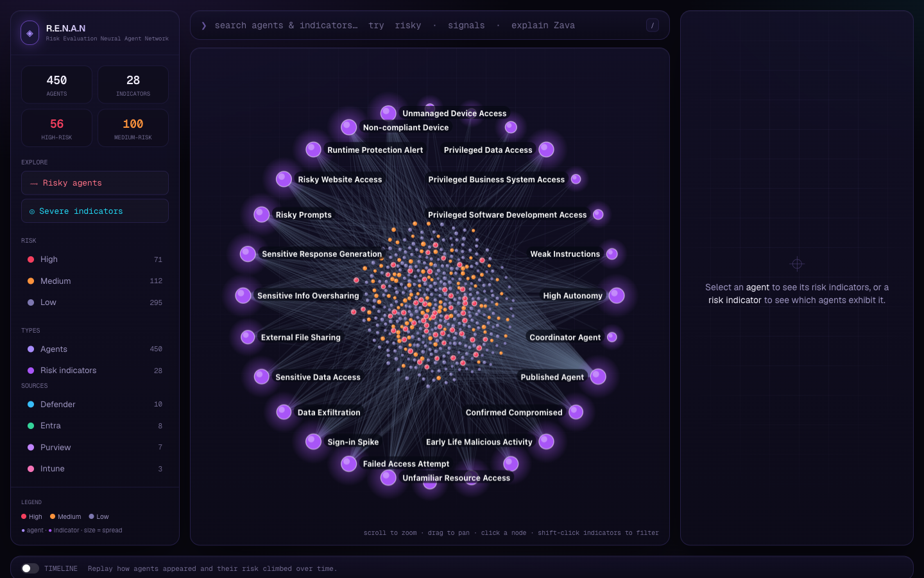Open the Risky agents explorer
The width and height of the screenshot is (924, 578).
(x=95, y=183)
